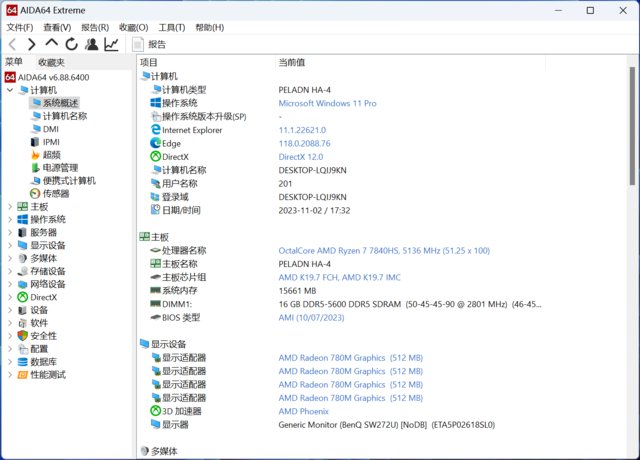This screenshot has height=460, width=640.
Task: Switch to the 菜单 tab
Action: click(14, 62)
